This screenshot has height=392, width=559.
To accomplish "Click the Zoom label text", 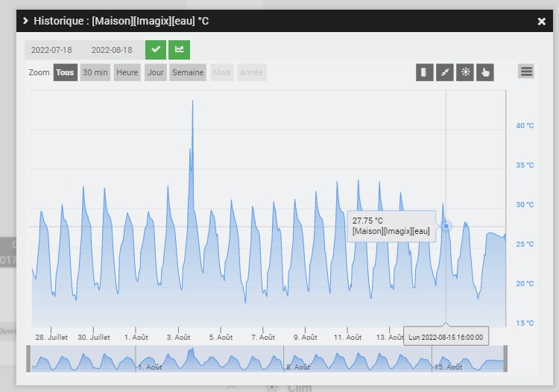I will tap(39, 72).
